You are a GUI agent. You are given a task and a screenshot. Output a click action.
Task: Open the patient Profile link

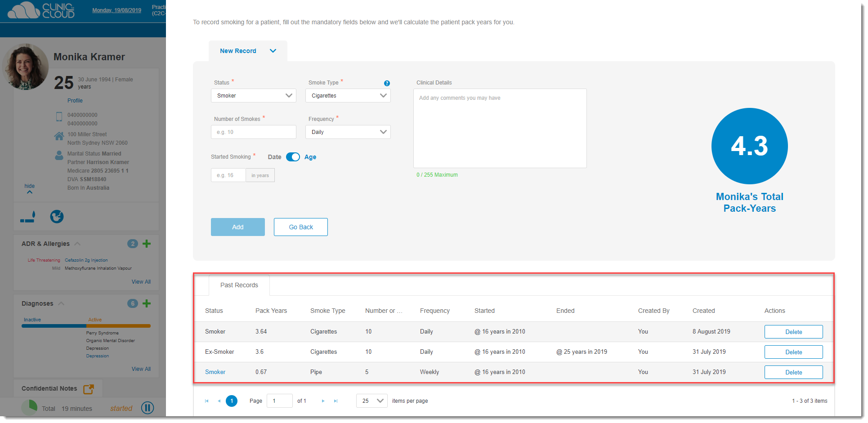tap(75, 101)
